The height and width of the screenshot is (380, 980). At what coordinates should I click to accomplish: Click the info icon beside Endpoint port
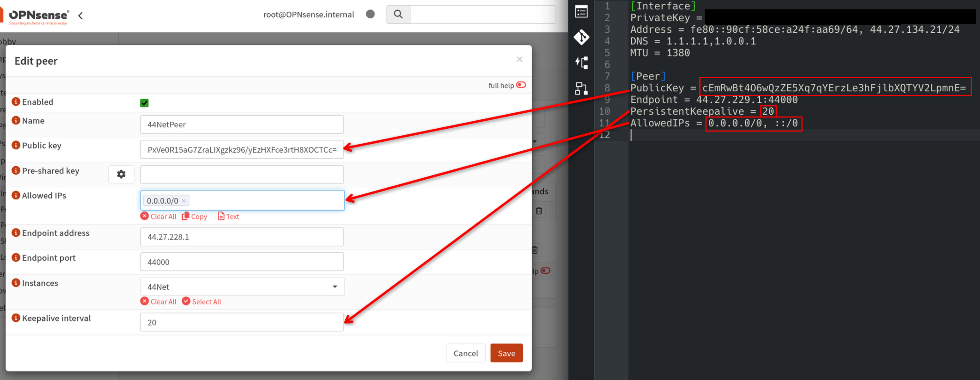[16, 257]
